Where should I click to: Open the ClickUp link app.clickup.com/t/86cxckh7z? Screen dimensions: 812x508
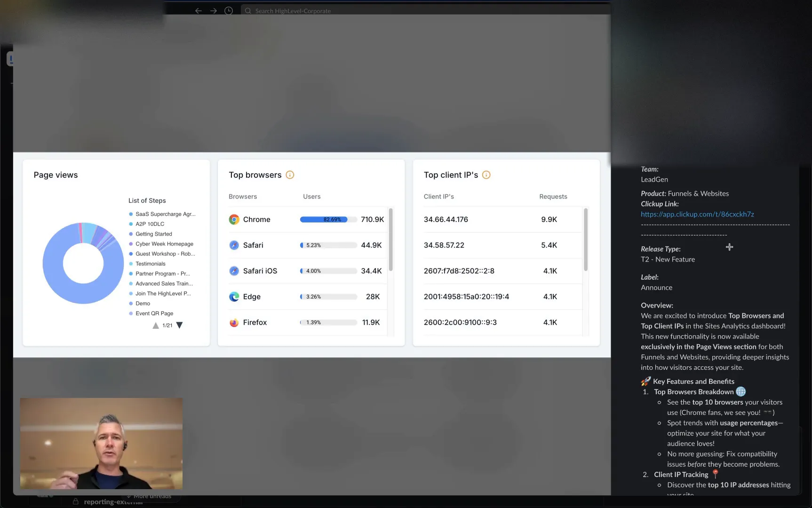pos(697,214)
